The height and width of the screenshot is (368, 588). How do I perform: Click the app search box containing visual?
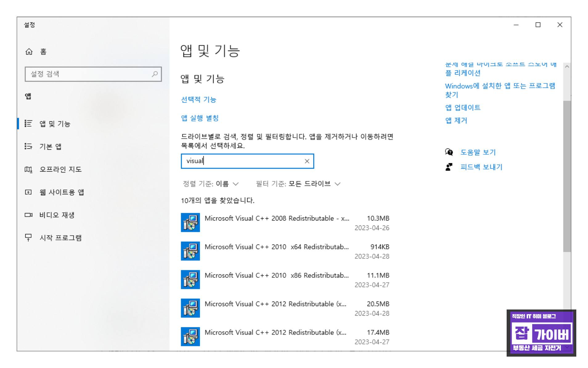247,161
